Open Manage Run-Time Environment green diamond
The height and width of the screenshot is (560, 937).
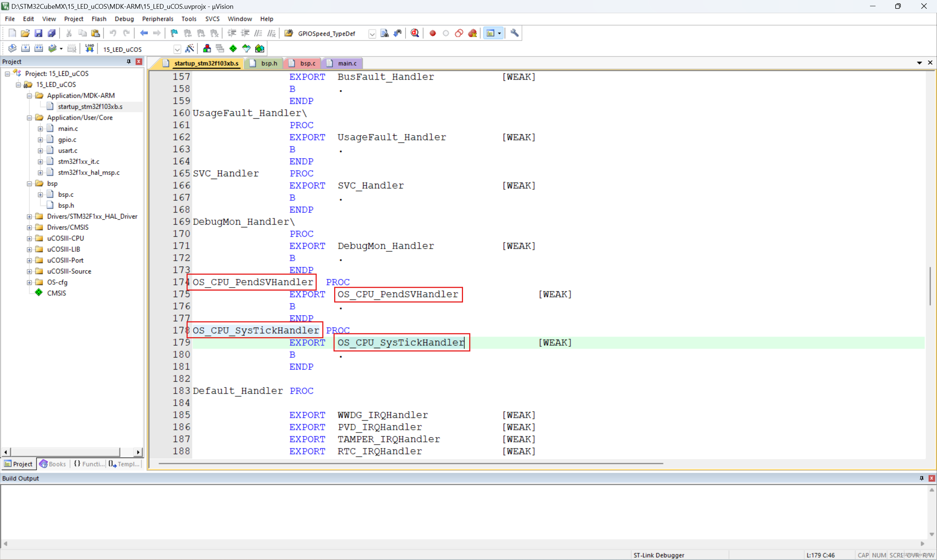coord(233,49)
